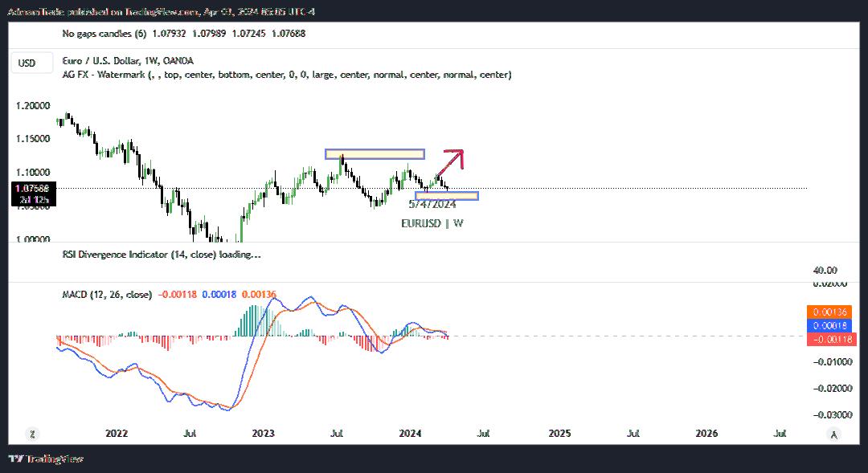Click the 1.10000 price axis label

click(33, 173)
